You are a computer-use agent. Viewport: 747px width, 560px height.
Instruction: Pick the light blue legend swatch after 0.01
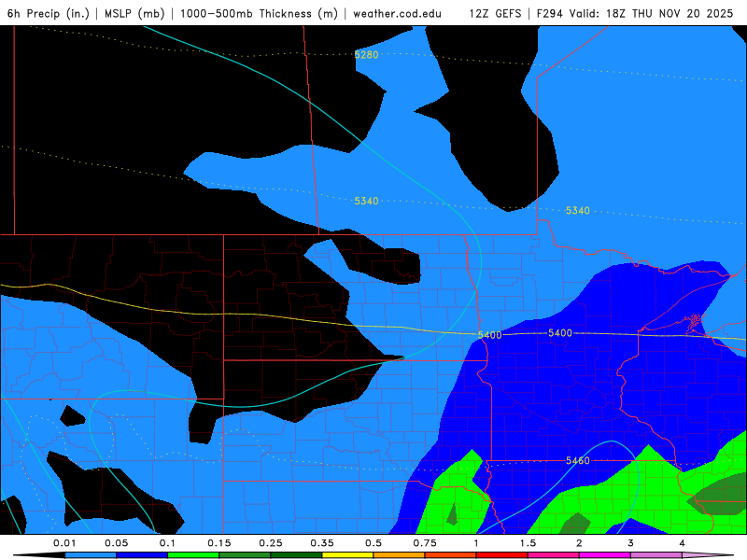tap(91, 555)
